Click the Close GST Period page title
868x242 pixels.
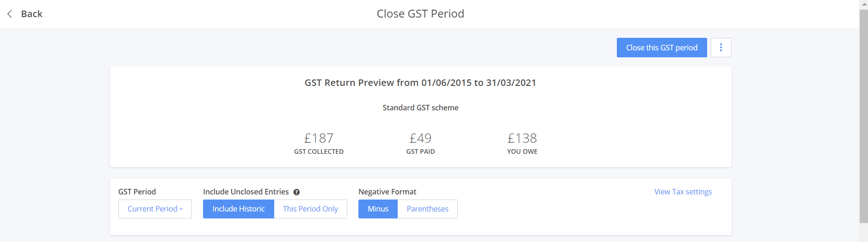coord(420,14)
